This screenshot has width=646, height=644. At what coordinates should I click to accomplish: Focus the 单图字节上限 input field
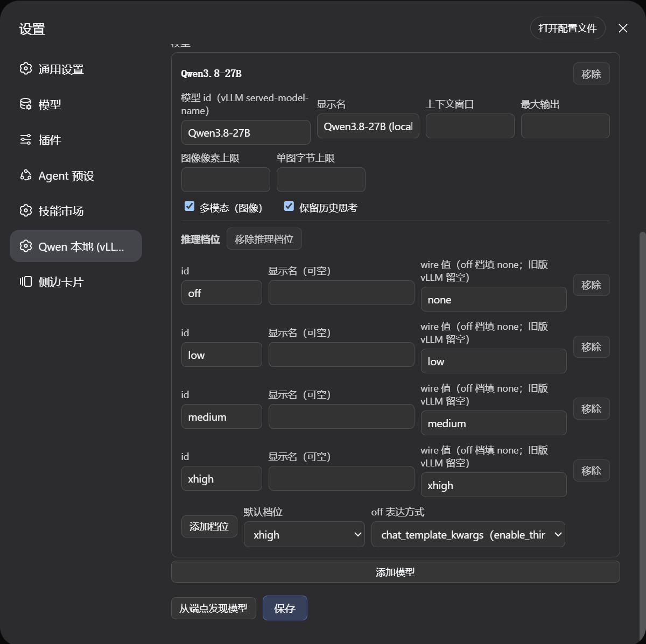pos(321,180)
